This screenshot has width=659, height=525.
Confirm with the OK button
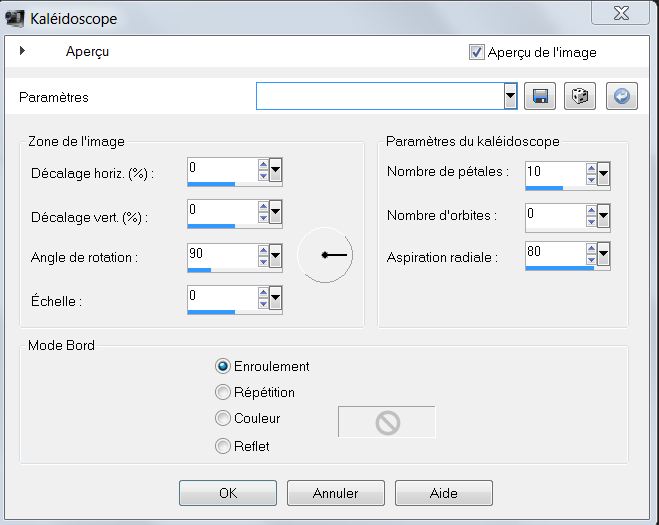[x=228, y=493]
